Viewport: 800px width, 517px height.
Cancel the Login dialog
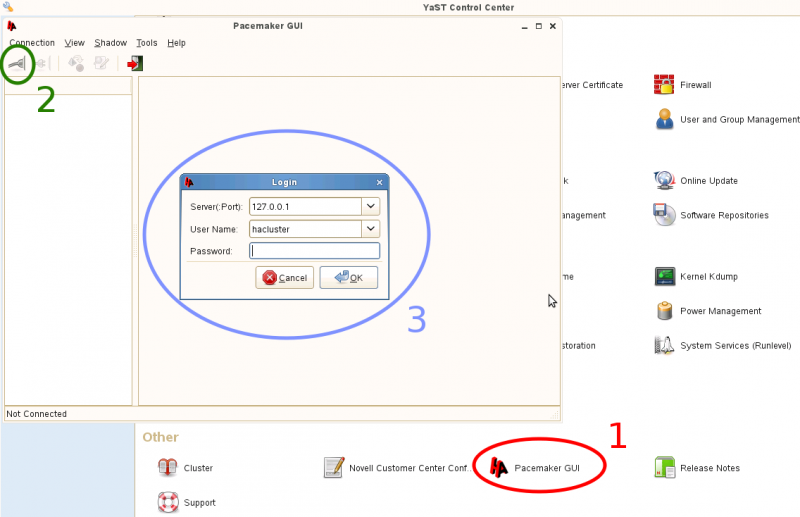284,278
